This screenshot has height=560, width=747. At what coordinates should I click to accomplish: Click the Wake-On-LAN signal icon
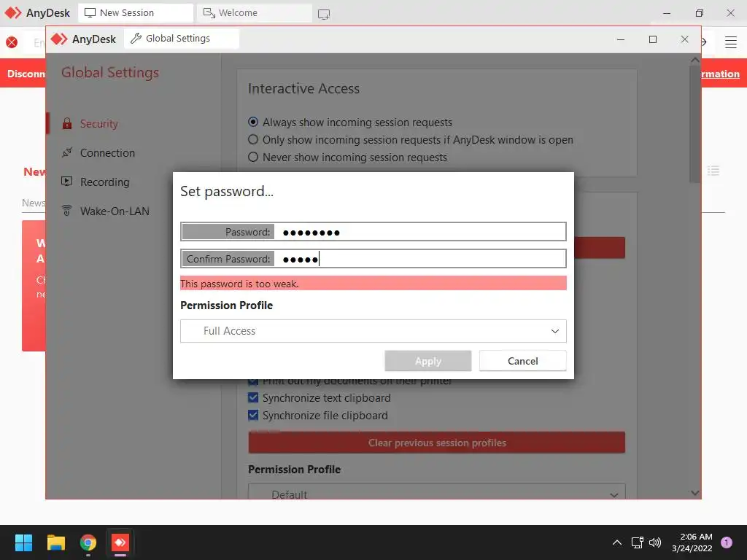pyautogui.click(x=67, y=211)
